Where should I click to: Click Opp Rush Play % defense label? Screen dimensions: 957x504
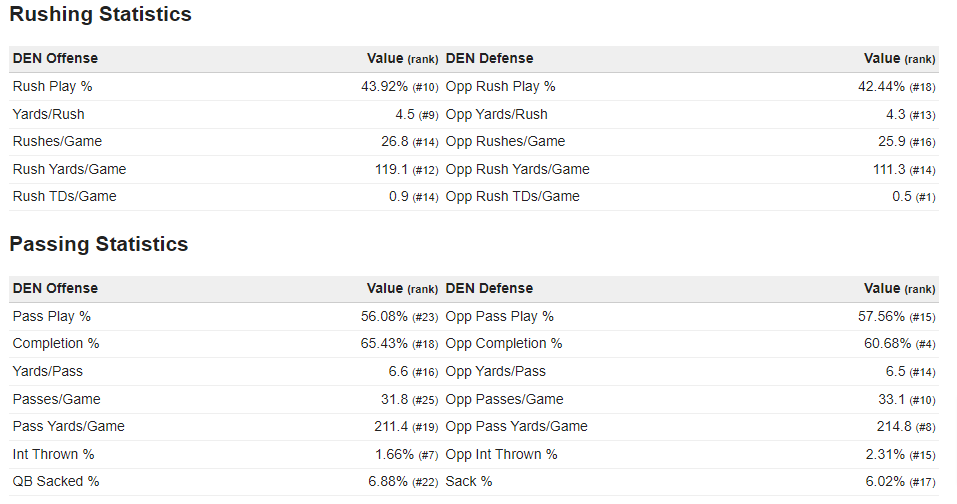[x=500, y=87]
